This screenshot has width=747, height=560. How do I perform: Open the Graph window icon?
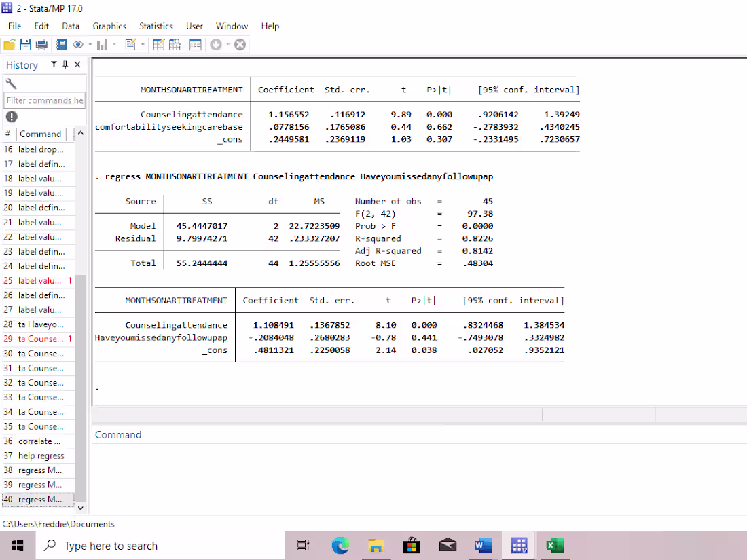[102, 44]
